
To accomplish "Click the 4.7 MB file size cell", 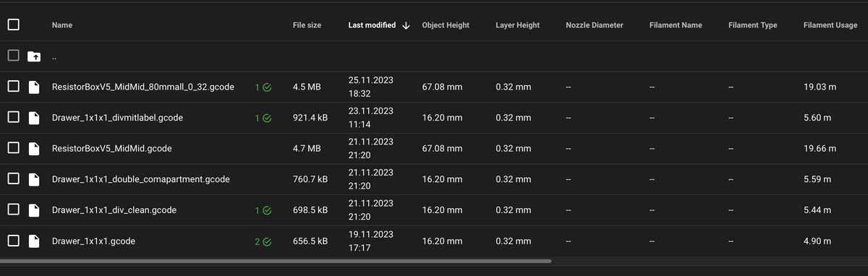I will point(307,148).
